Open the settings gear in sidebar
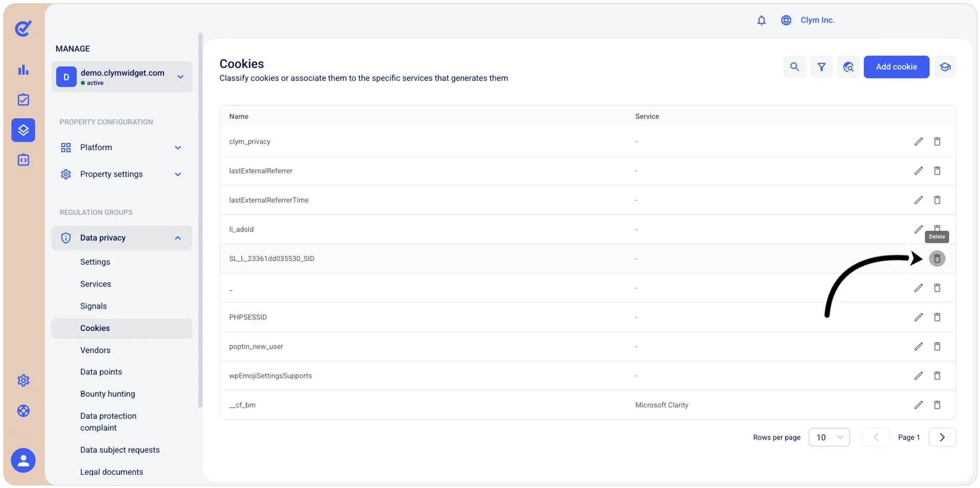 point(23,380)
